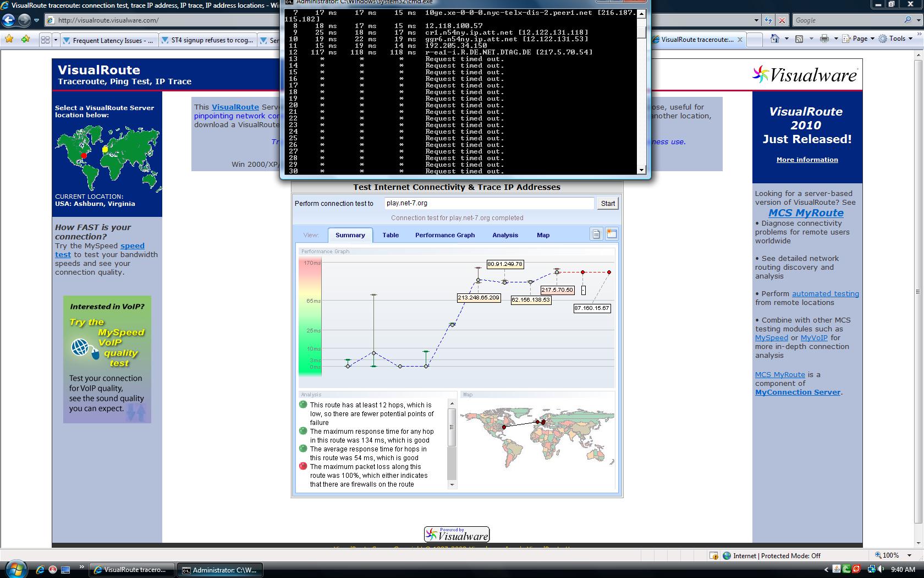Switch to the Analysis view tab

(505, 235)
